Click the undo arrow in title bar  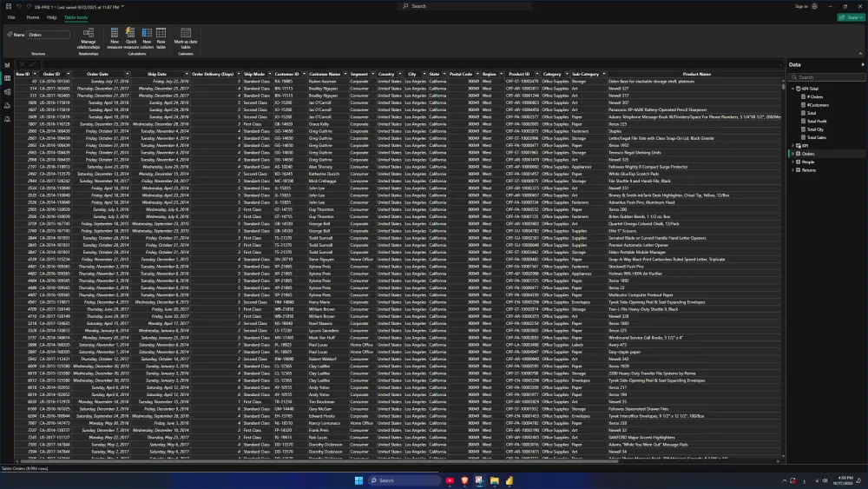pyautogui.click(x=18, y=6)
